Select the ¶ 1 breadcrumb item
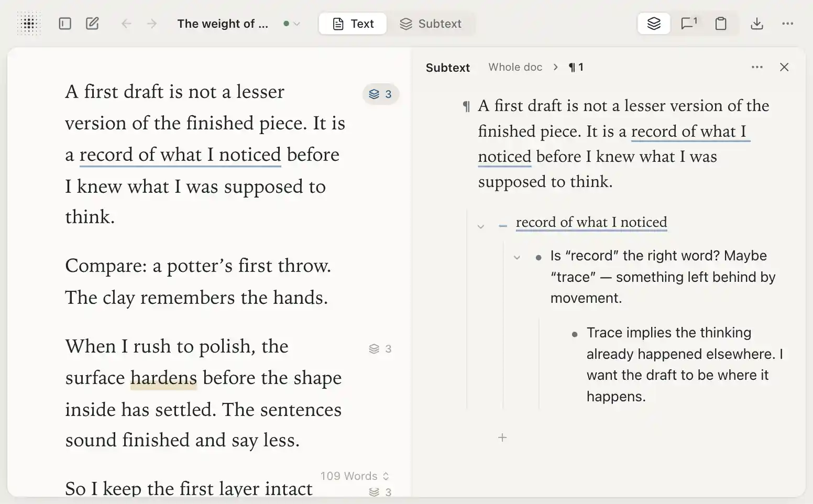 pos(576,67)
